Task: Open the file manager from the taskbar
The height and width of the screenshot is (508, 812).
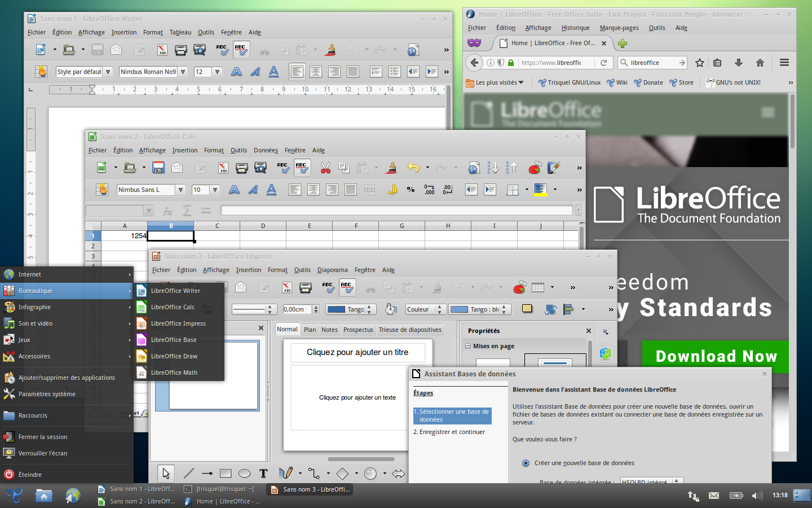Action: [43, 496]
